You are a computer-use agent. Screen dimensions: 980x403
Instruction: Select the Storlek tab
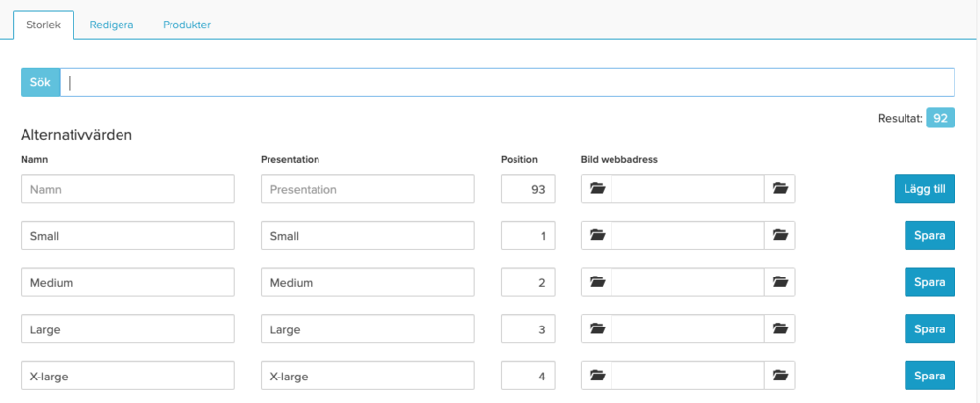click(44, 25)
